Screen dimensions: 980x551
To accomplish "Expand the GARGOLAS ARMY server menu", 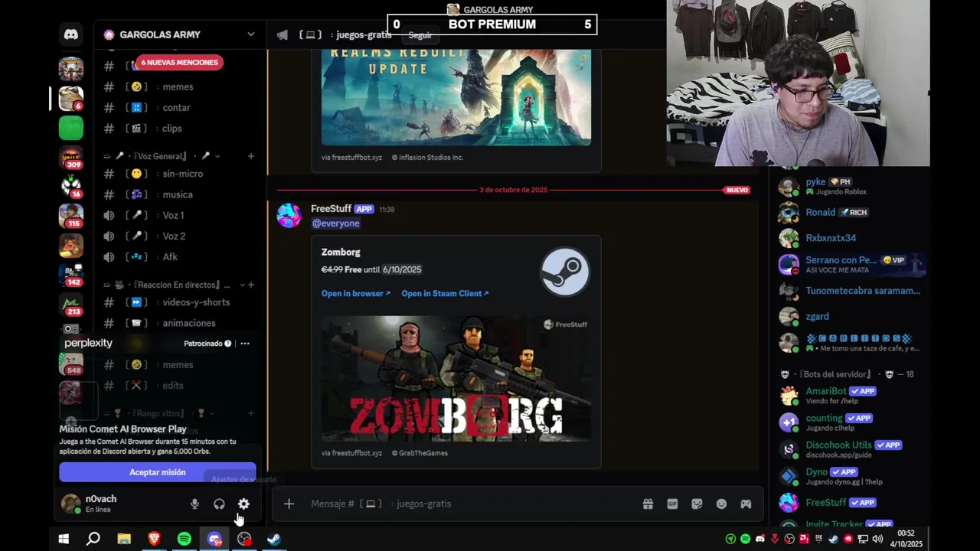I will pyautogui.click(x=180, y=34).
